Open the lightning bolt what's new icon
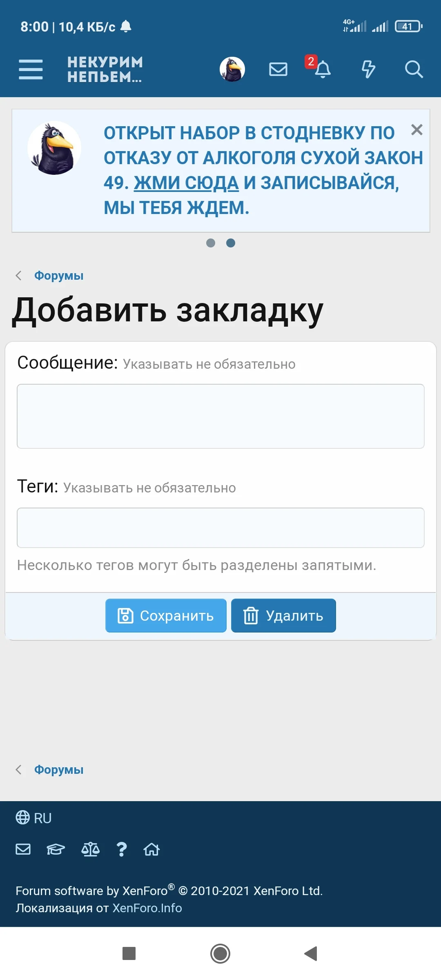Screen dimensions: 441x980 click(x=368, y=69)
